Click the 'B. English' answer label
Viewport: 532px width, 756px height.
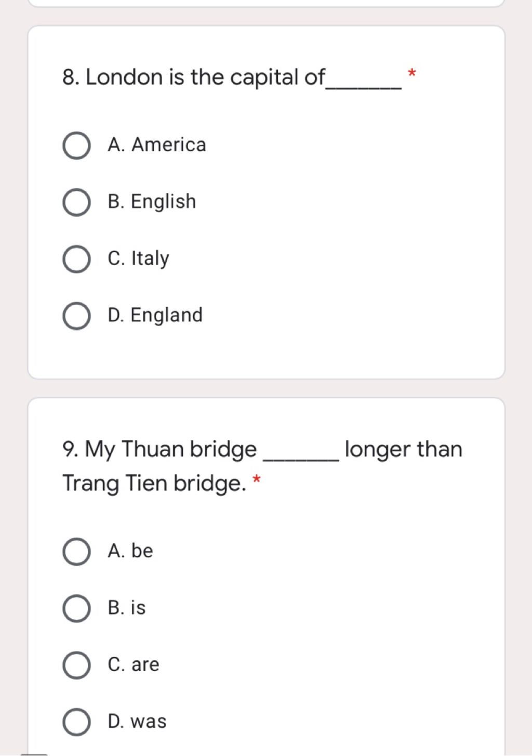(152, 202)
